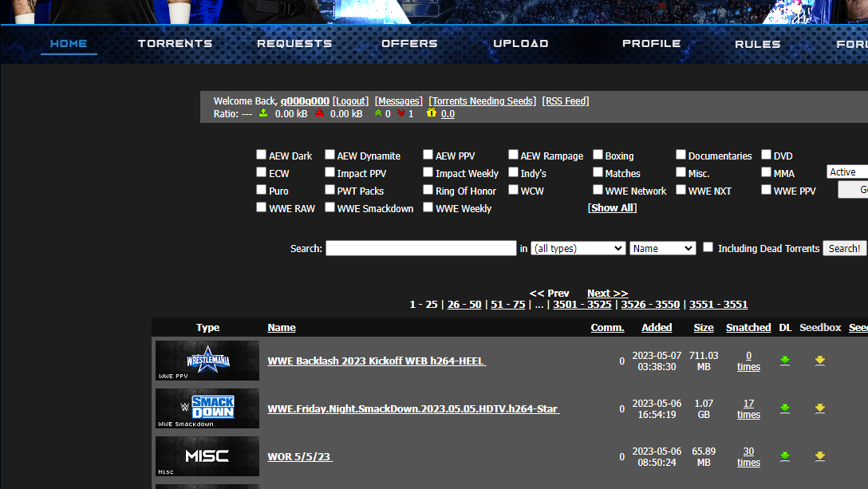Sort torrents by Added column
This screenshot has height=489, width=868.
click(657, 327)
